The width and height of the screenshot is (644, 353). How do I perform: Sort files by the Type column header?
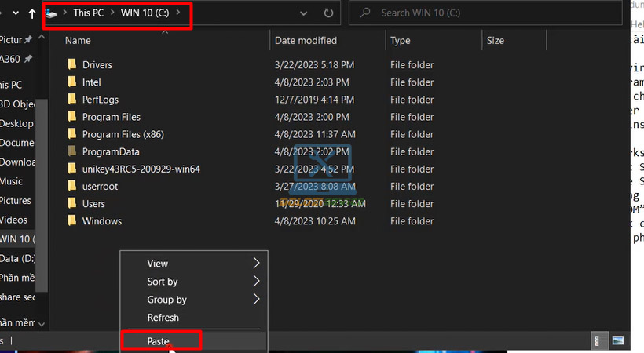[401, 40]
